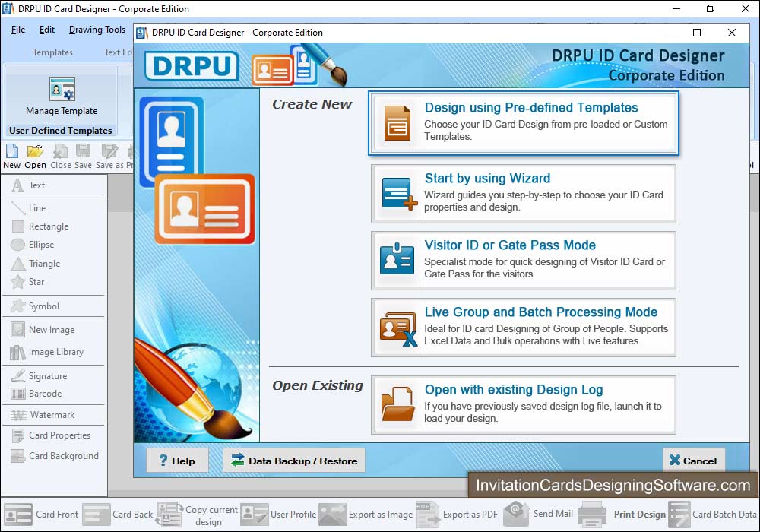Click Send Mail
Viewport: 760px width, 532px height.
tap(539, 514)
